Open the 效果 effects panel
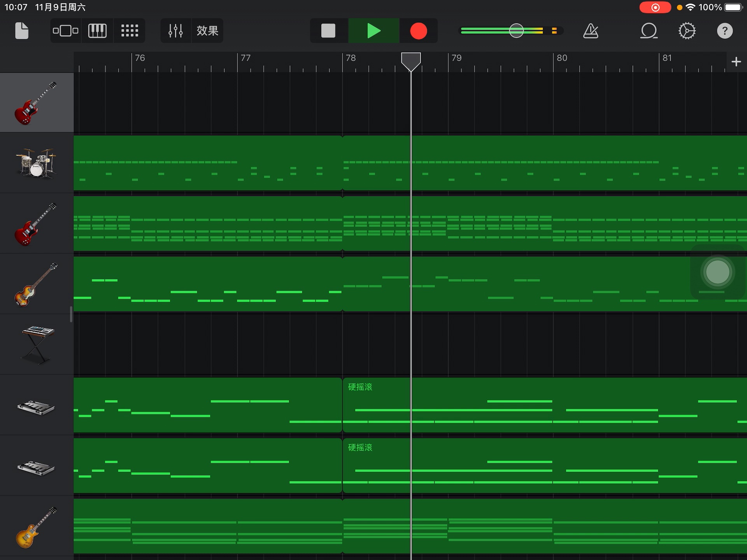 pyautogui.click(x=207, y=31)
